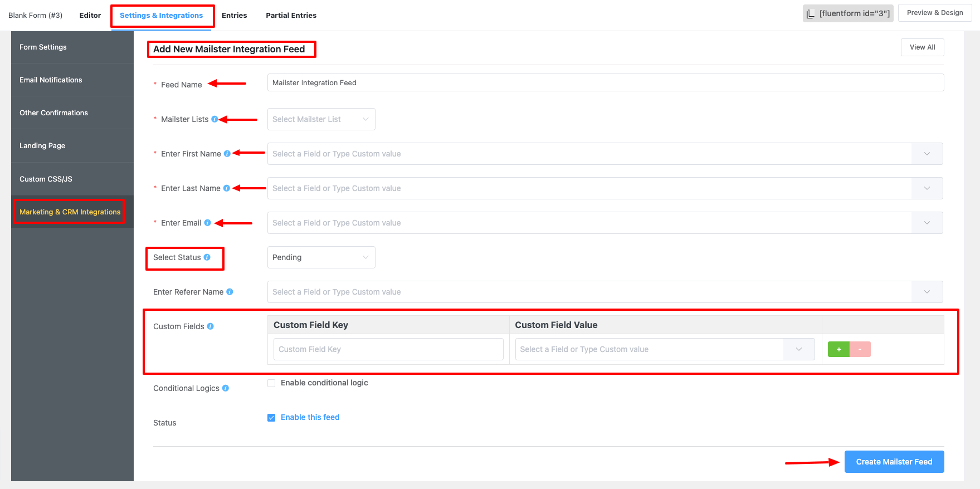Click the info icon beside Enter Email
This screenshot has width=980, height=489.
click(207, 223)
